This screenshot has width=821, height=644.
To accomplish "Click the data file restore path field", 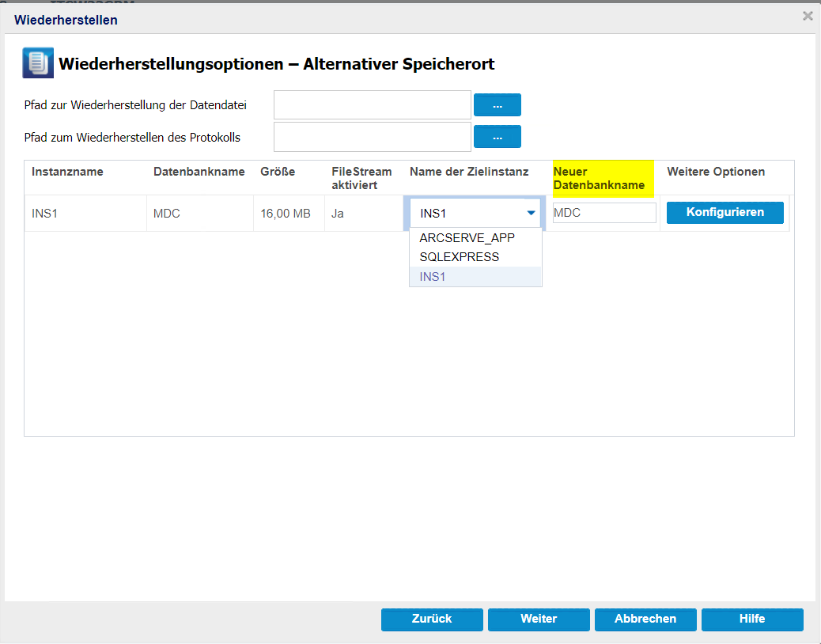I will coord(373,104).
